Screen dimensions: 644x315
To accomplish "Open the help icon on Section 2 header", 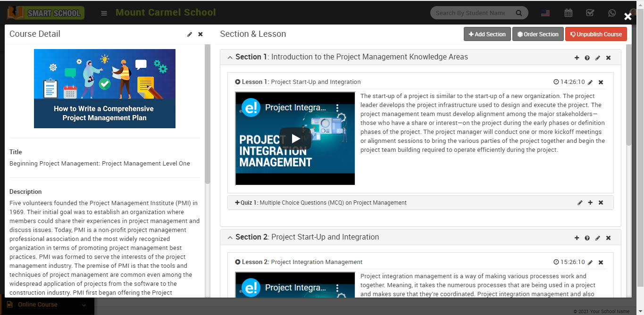I will coord(587,238).
